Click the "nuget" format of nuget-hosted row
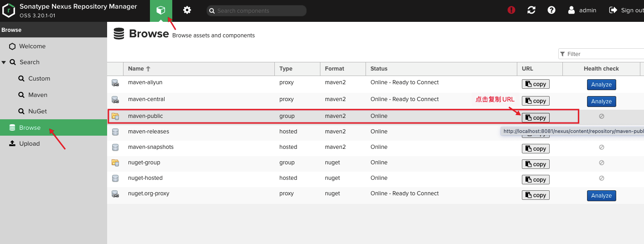Screen dimensions: 644x244 coord(332,178)
